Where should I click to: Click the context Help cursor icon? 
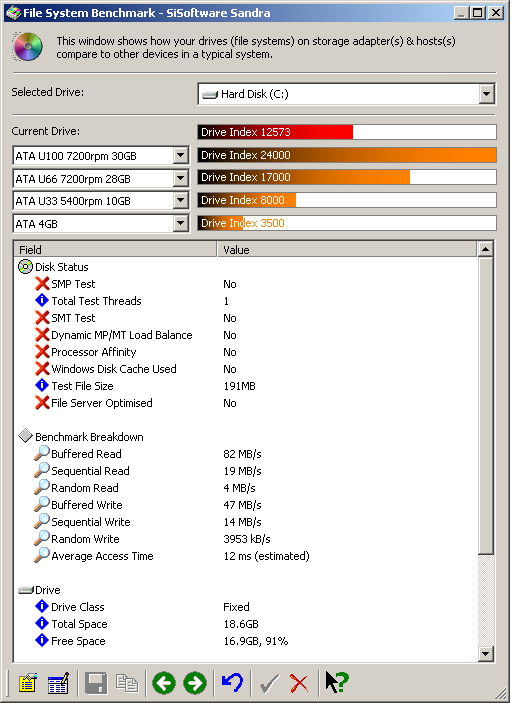point(337,682)
